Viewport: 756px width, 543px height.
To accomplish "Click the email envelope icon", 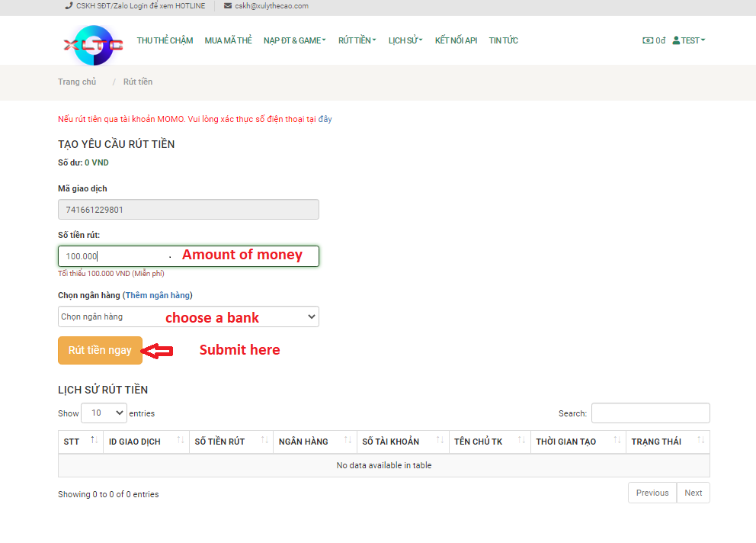I will (x=228, y=6).
